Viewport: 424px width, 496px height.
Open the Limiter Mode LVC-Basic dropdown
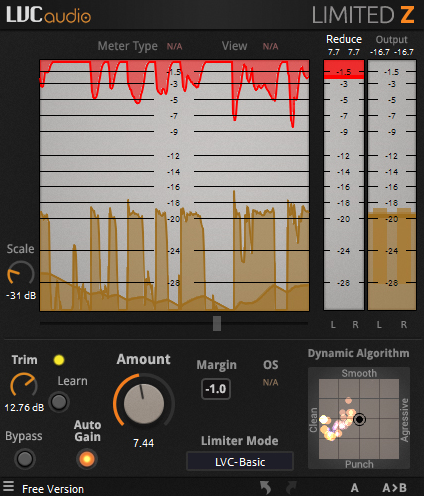(240, 462)
